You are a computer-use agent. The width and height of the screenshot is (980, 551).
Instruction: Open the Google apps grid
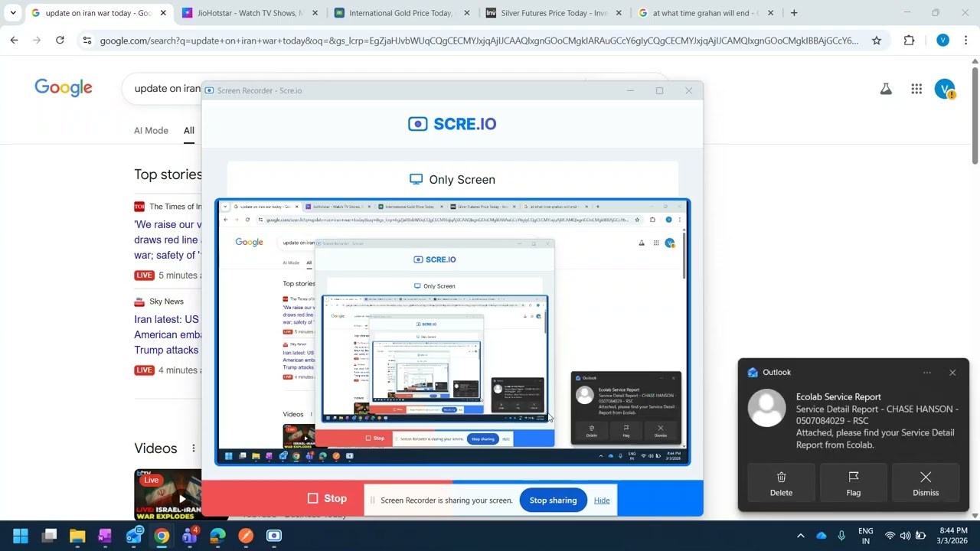pos(916,89)
